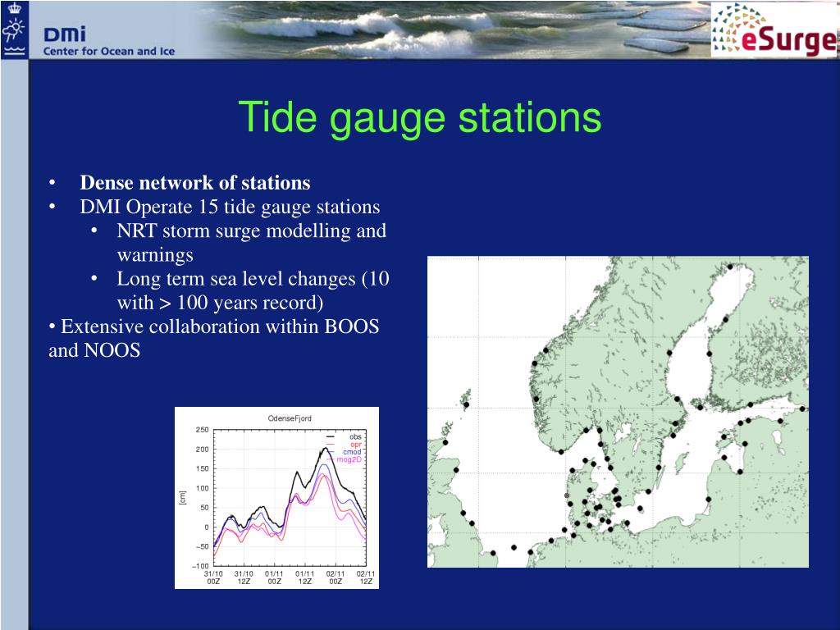
Task: Click the '[cm]' y-axis label on chart
Action: (182, 498)
